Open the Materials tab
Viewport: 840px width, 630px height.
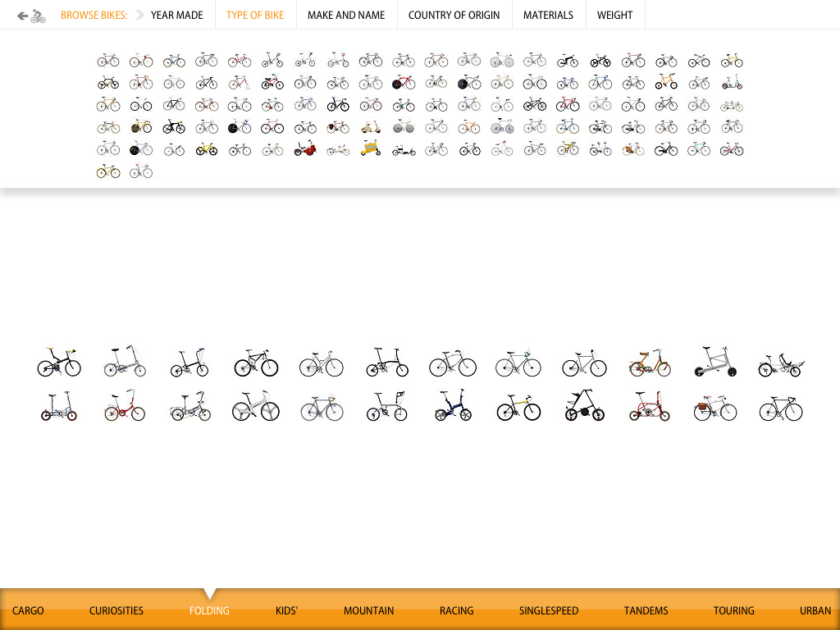pyautogui.click(x=548, y=16)
